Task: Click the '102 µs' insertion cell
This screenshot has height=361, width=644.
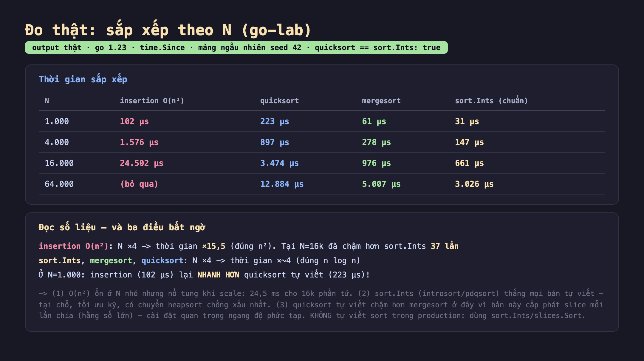Action: point(134,121)
